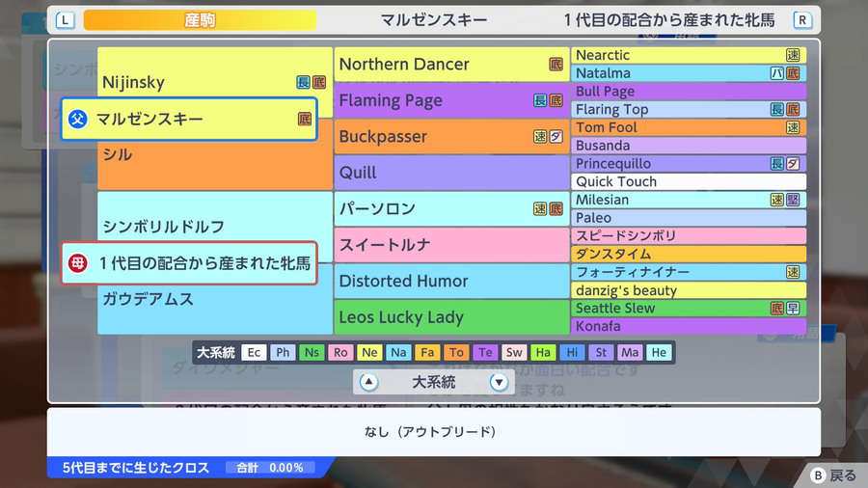Viewport: 868px width, 488px height.
Task: Select the 1代目の配合から産まれた牝馬 dam entry
Action: pos(189,263)
